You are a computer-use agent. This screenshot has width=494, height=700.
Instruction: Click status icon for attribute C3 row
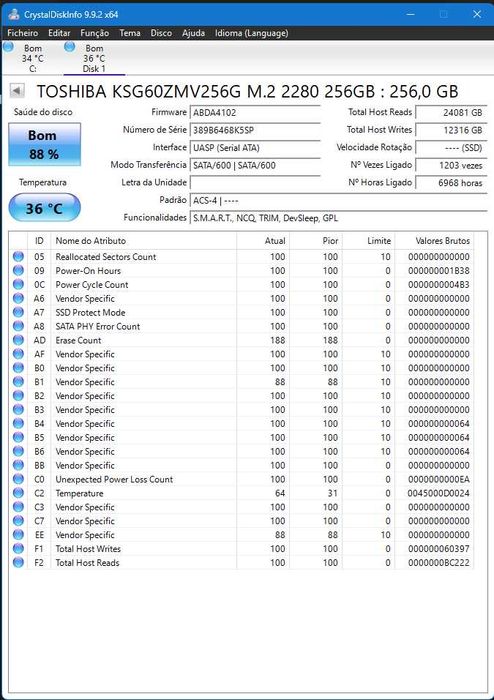point(18,507)
